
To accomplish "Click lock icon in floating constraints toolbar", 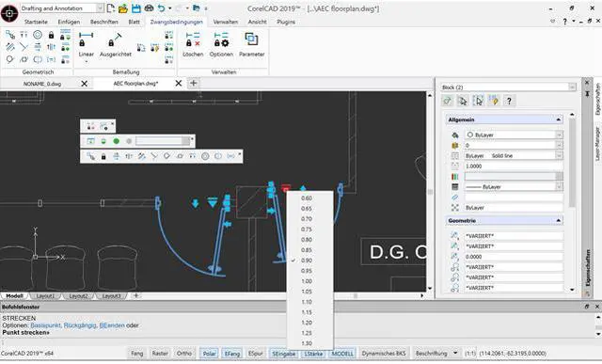I will [103, 156].
